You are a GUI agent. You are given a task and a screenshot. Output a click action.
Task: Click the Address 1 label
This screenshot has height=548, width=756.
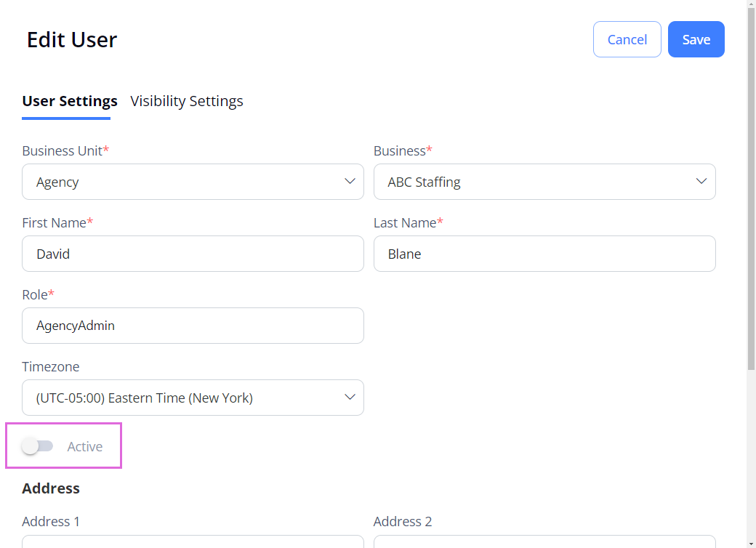[51, 522]
